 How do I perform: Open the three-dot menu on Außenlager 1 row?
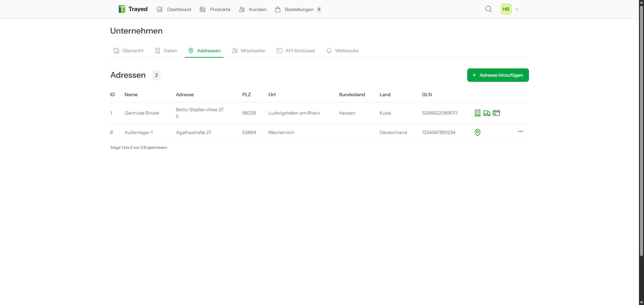[520, 131]
